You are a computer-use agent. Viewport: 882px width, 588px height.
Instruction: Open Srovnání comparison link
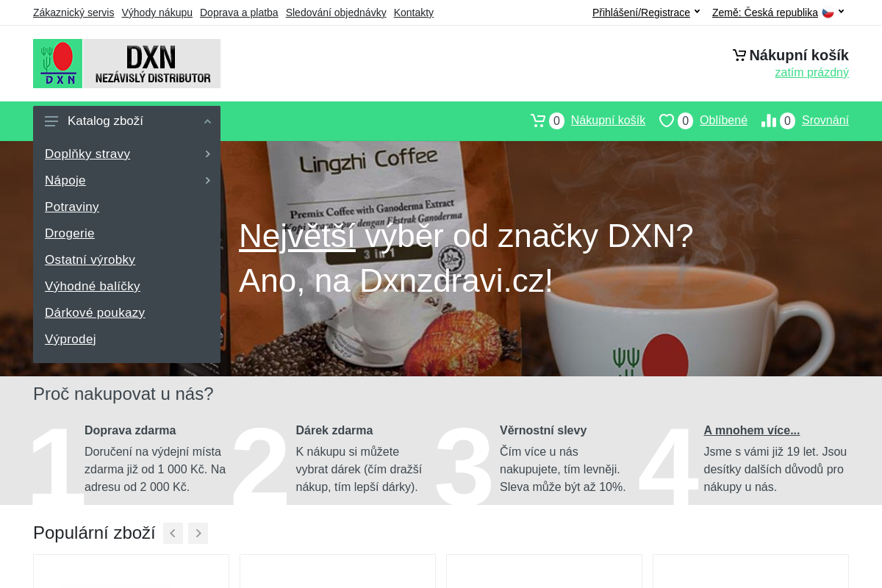point(825,121)
